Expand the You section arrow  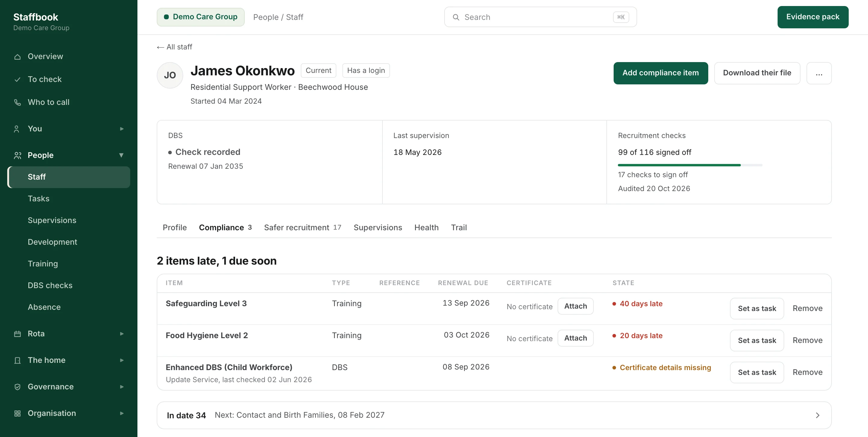(122, 129)
